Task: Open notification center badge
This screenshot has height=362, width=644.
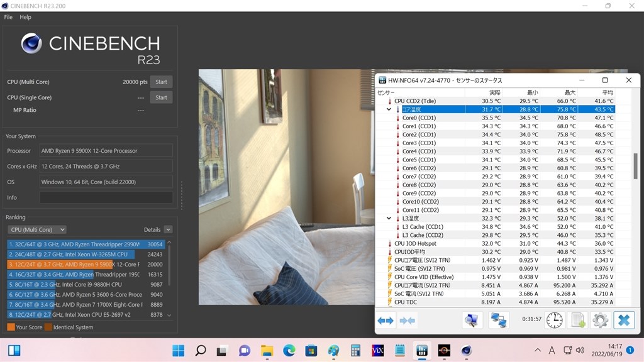Action: pos(630,350)
